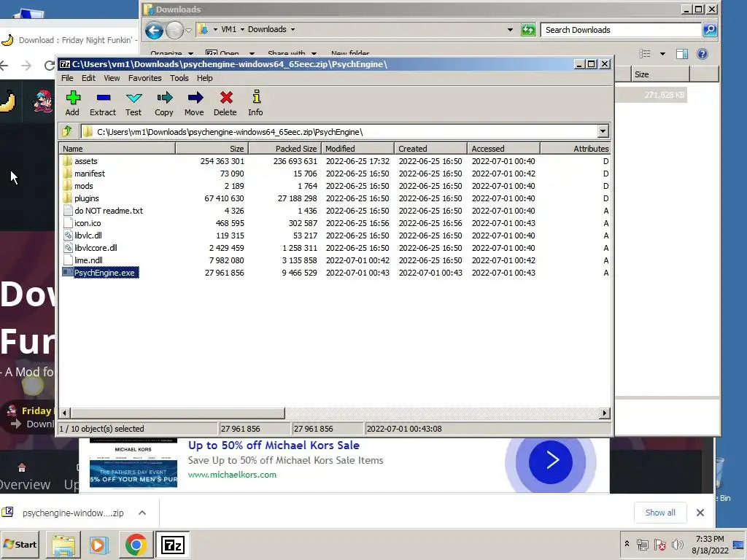Screen dimensions: 747x560
Task: Click the Search Downloads field
Action: point(622,29)
